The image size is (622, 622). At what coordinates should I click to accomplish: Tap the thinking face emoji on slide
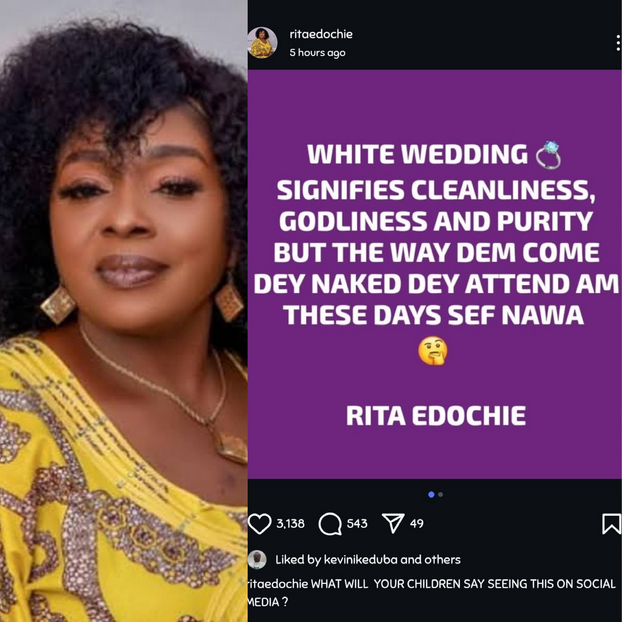coord(432,351)
